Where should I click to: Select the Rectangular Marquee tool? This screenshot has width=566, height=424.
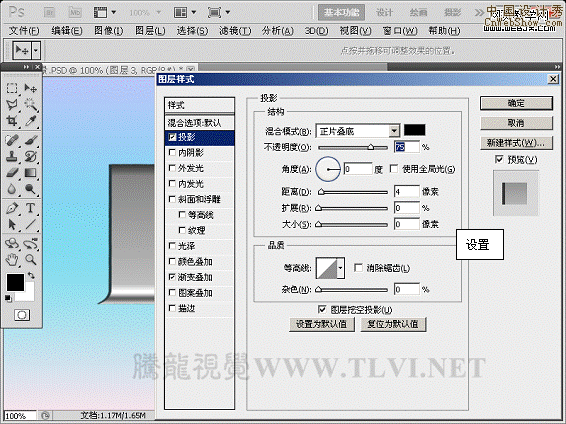point(12,88)
